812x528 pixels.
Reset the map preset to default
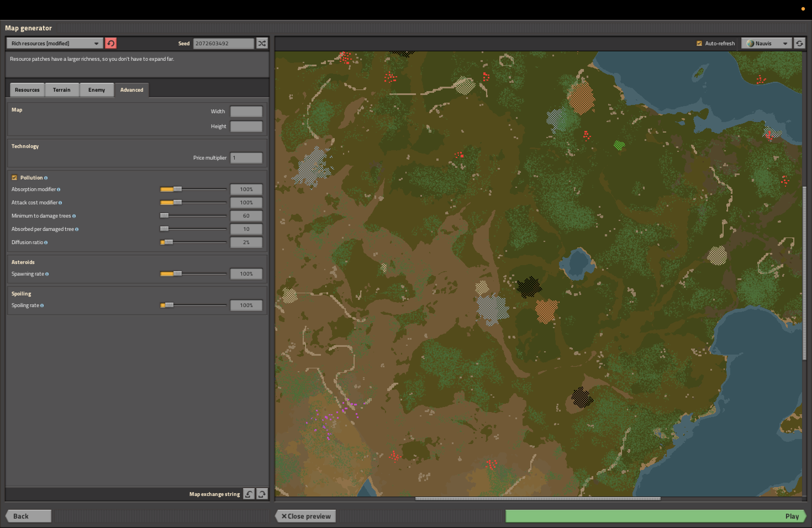click(x=110, y=43)
